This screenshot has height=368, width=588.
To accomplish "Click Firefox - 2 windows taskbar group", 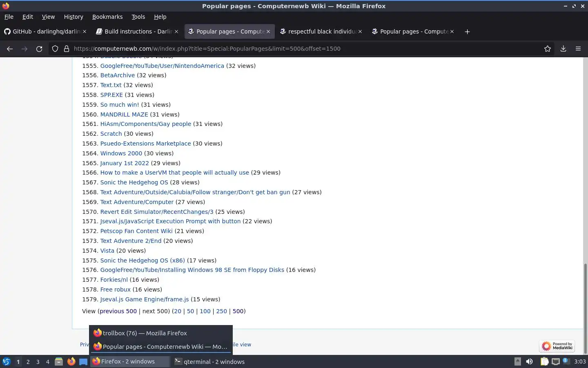I will 130,361.
